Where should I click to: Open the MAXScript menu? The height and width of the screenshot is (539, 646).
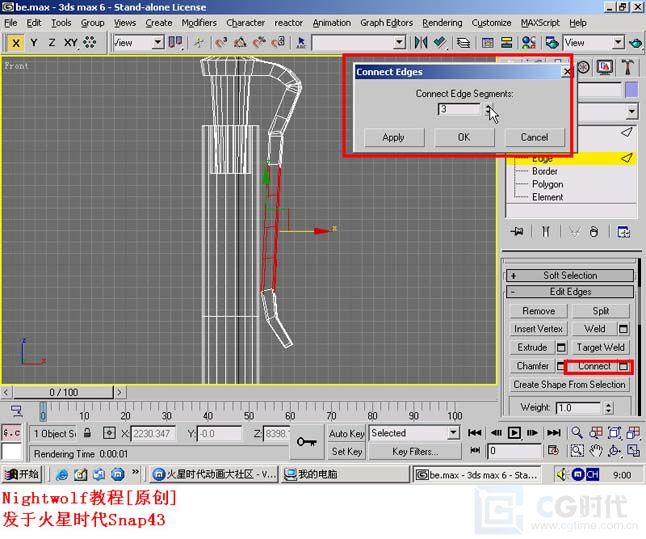point(540,23)
